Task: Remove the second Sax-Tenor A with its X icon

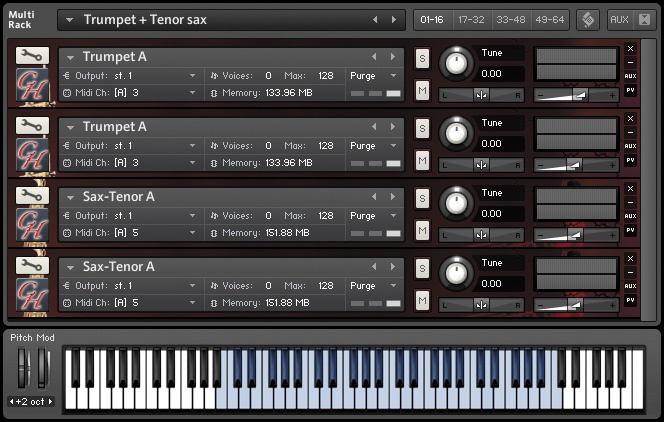Action: (631, 259)
